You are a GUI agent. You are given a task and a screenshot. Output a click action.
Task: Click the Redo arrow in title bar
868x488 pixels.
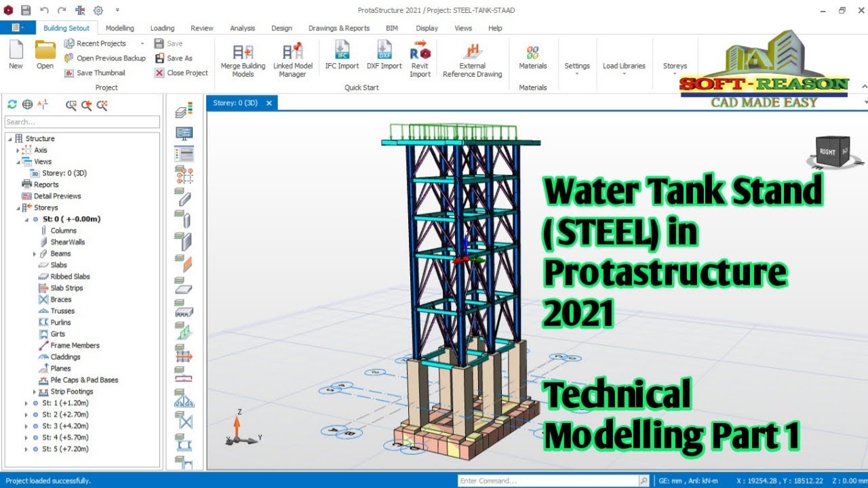pyautogui.click(x=62, y=10)
